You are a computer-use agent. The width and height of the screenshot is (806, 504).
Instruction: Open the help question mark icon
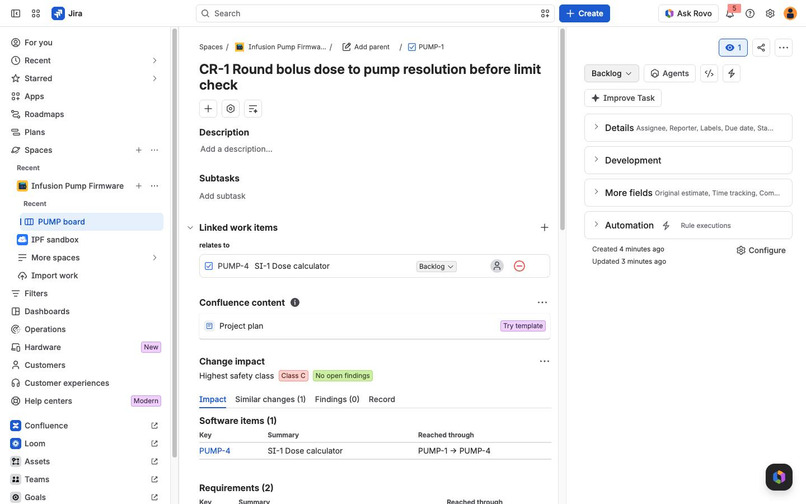[750, 13]
